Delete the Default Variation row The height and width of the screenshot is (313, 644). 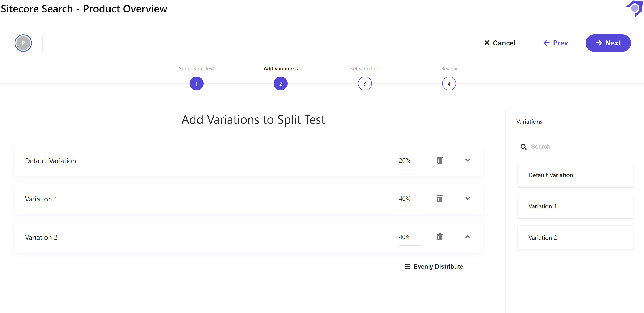tap(439, 160)
